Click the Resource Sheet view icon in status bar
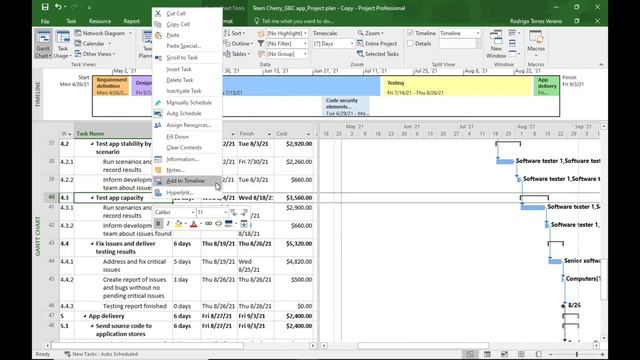640x360 pixels. (521, 354)
